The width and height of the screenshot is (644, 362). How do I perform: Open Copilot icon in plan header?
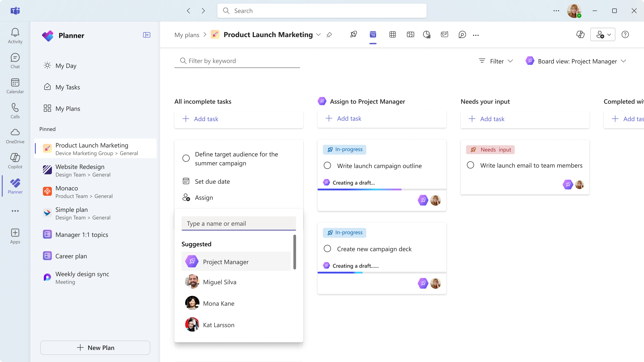580,34
